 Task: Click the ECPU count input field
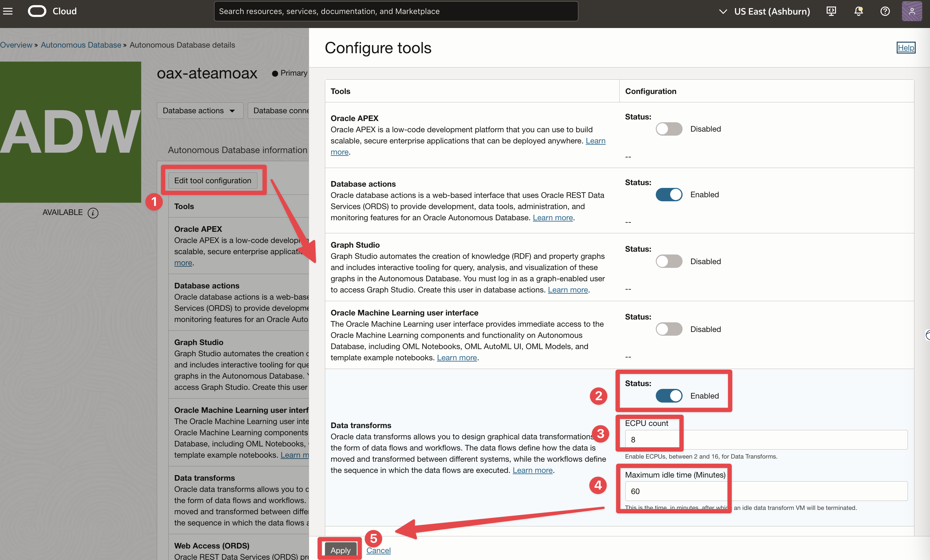tap(765, 440)
